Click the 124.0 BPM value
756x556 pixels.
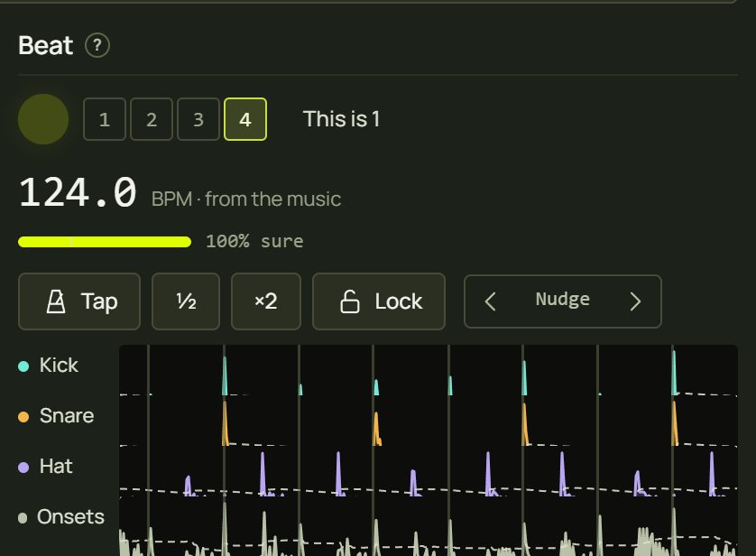tap(78, 193)
